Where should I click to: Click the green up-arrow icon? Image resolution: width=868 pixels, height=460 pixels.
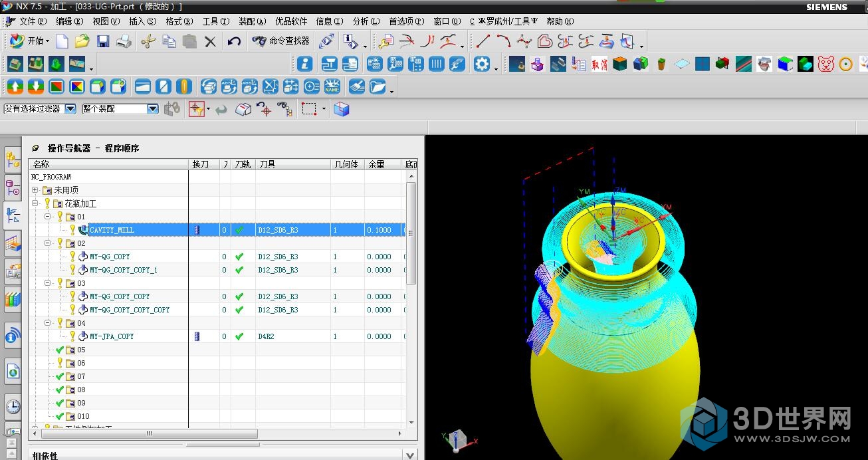tap(15, 86)
